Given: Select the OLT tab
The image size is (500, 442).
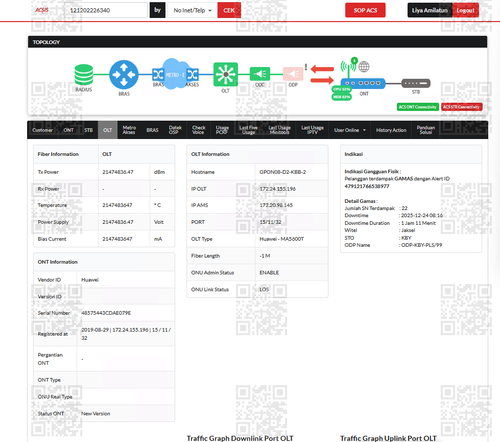Looking at the screenshot, I should pos(108,130).
